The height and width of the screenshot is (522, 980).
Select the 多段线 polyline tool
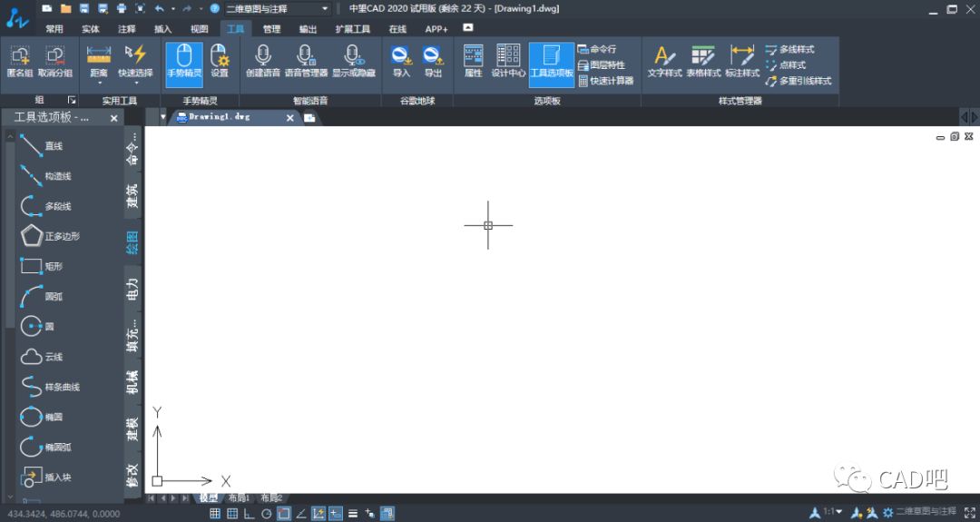pyautogui.click(x=45, y=206)
